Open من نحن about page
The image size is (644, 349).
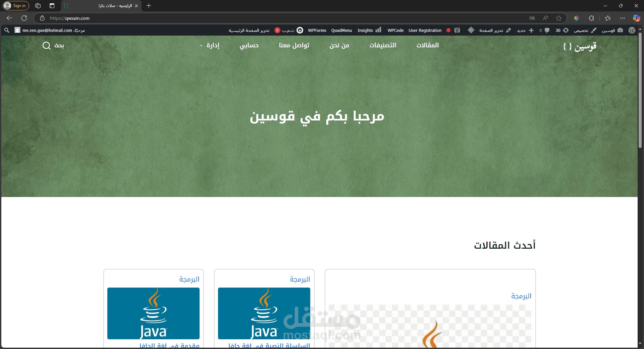339,45
